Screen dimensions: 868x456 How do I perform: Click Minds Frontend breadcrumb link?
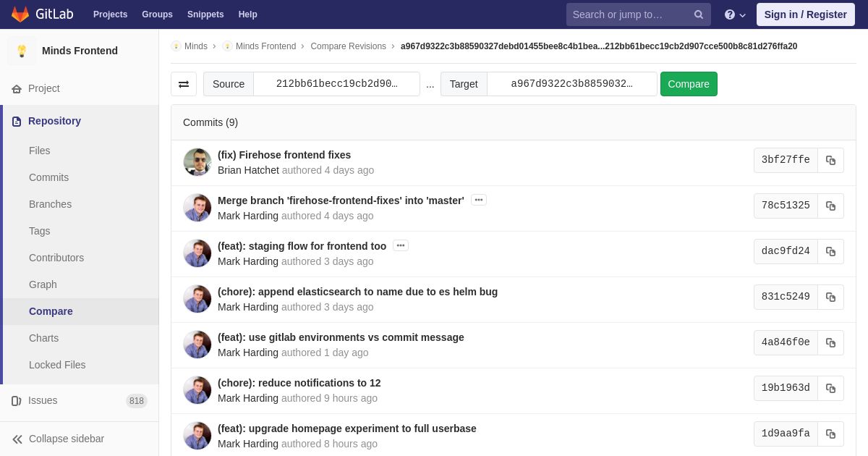coord(265,46)
